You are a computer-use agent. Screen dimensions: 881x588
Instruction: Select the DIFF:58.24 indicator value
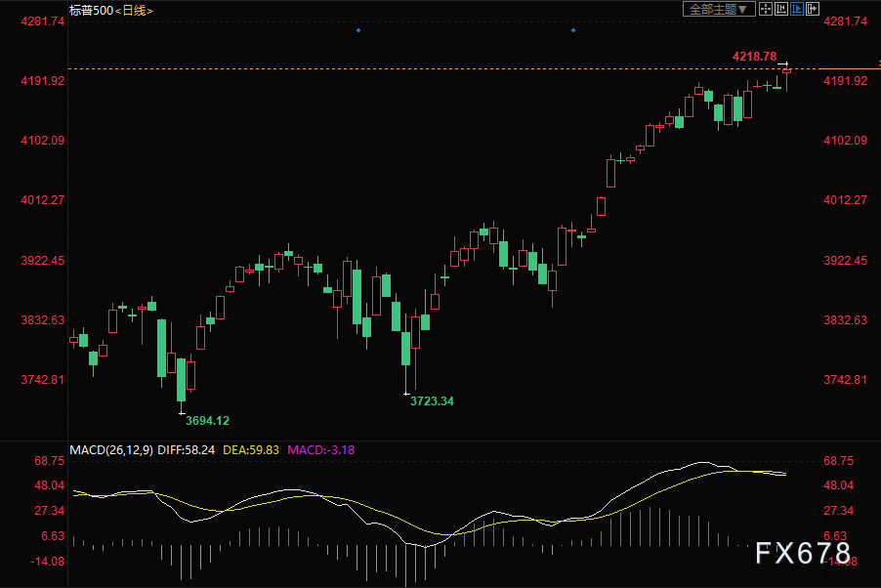tap(186, 449)
